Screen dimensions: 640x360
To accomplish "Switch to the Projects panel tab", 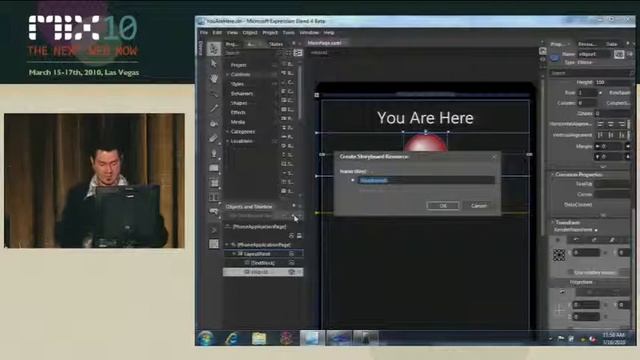I will coord(232,44).
